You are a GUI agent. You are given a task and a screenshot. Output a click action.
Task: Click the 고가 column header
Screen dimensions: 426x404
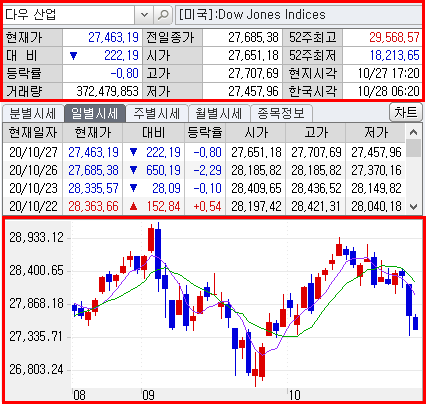pyautogui.click(x=316, y=133)
